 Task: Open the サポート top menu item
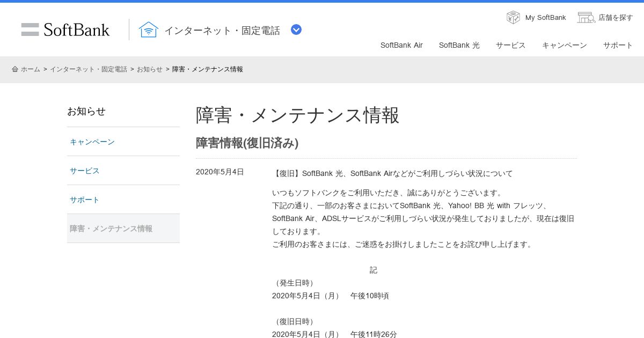pos(618,45)
